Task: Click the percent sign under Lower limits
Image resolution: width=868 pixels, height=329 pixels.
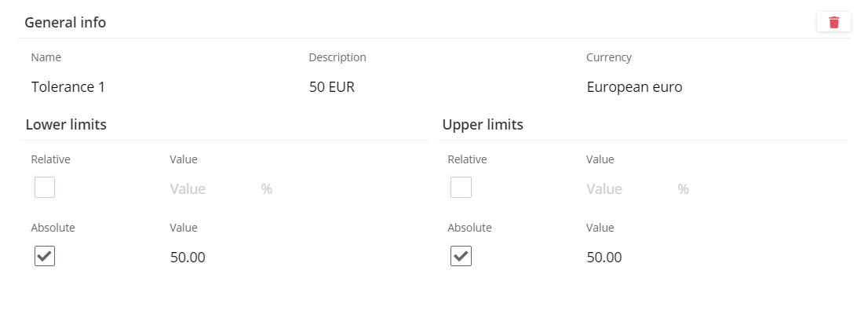Action: [x=267, y=189]
